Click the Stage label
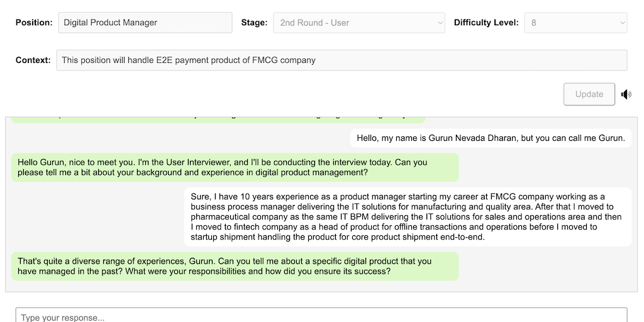The image size is (644, 322). [x=254, y=23]
